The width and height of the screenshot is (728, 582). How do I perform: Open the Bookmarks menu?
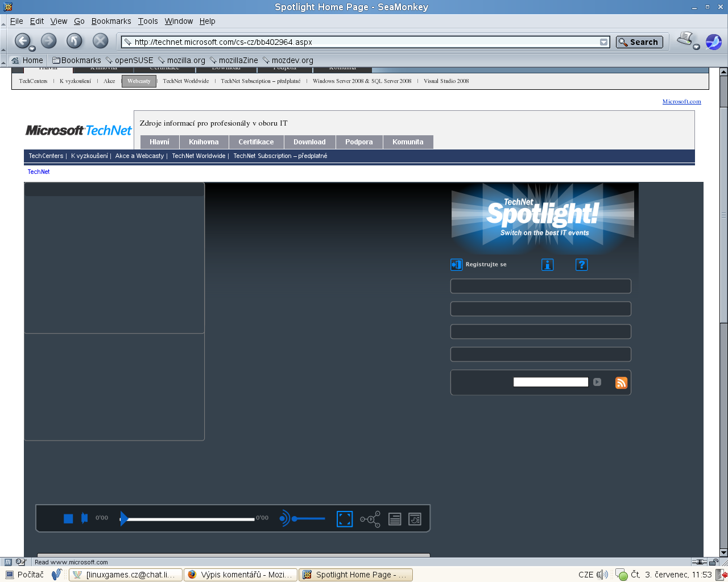[x=111, y=21]
